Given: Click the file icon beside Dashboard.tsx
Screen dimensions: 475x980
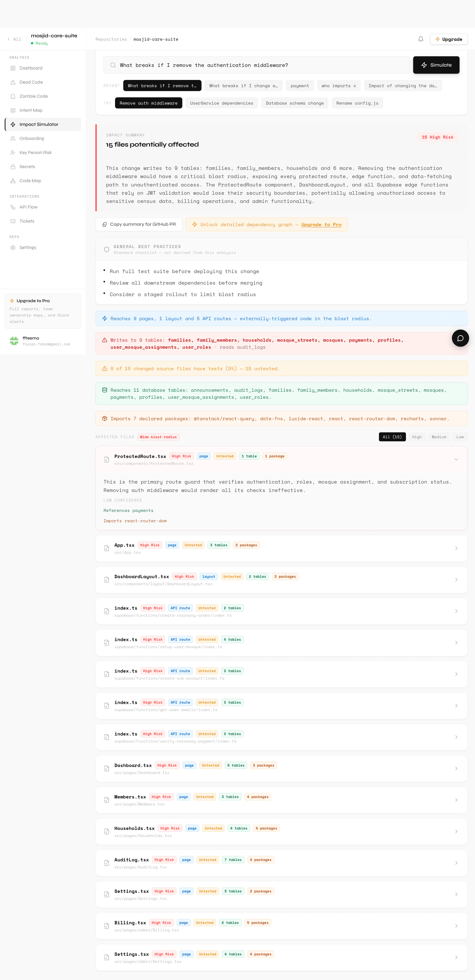Looking at the screenshot, I should click(x=107, y=769).
